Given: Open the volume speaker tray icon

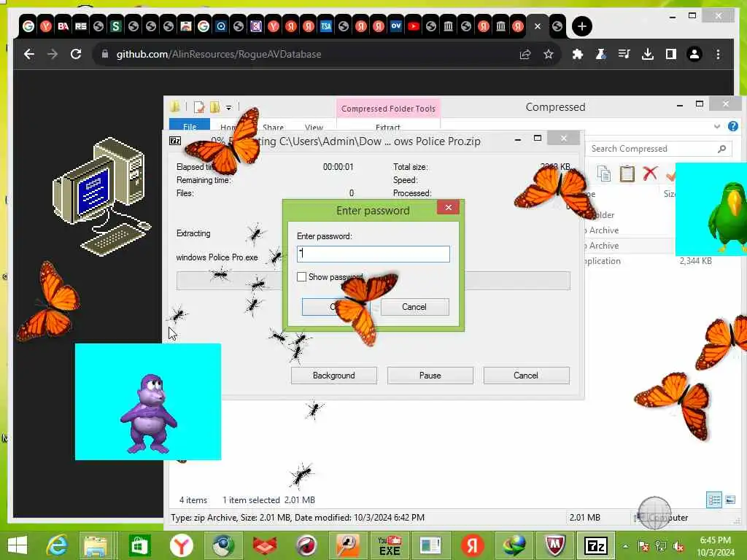Looking at the screenshot, I should tap(678, 546).
